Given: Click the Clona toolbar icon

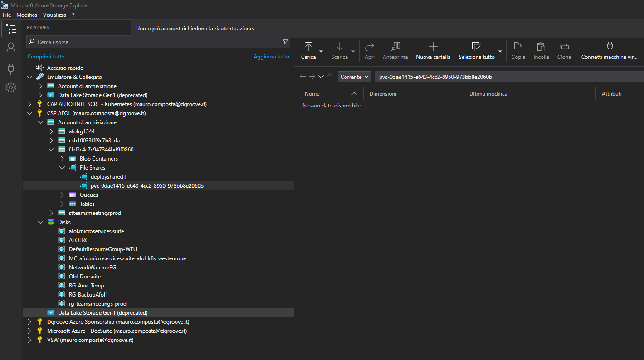Looking at the screenshot, I should coord(564,51).
